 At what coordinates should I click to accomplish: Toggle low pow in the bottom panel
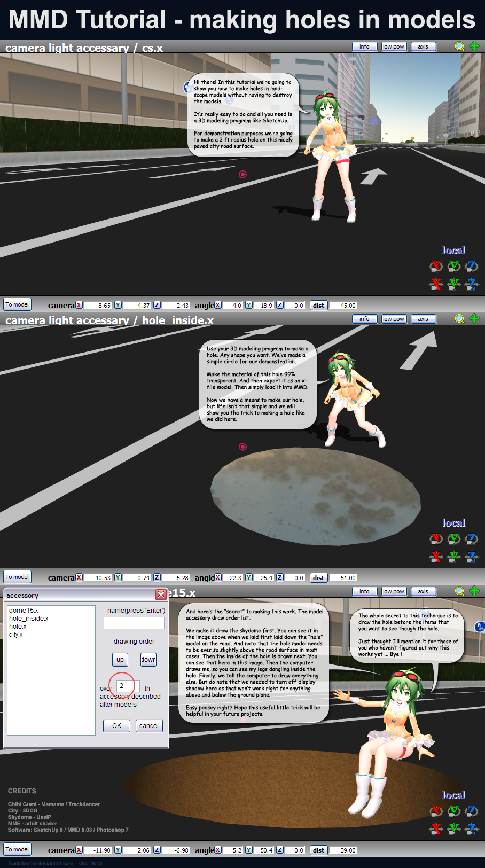[394, 591]
